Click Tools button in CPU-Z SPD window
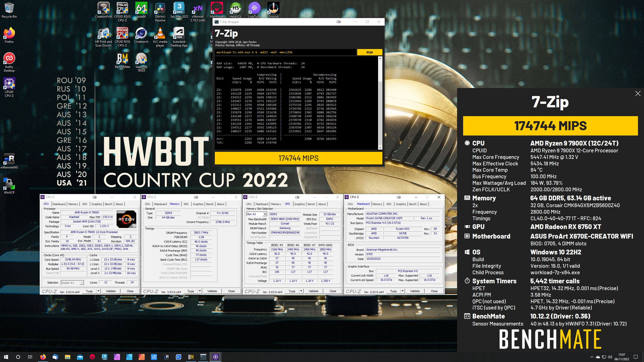 tap(292, 291)
